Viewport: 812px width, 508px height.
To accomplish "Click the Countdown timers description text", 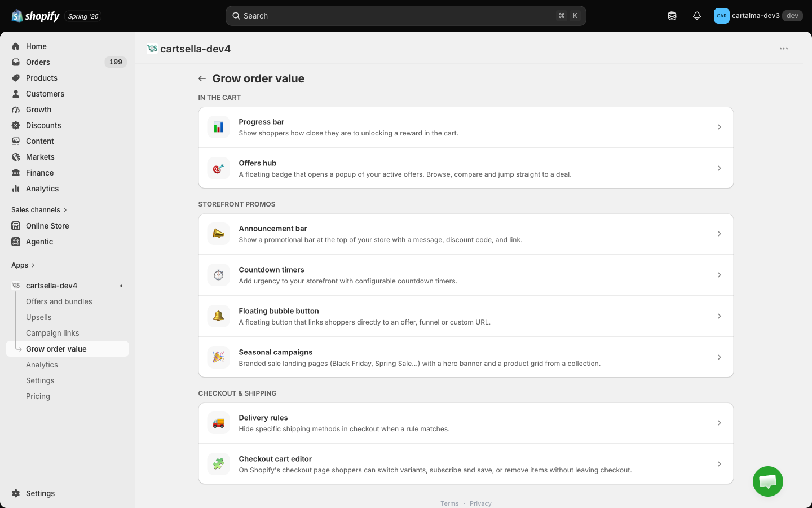I will [x=348, y=281].
